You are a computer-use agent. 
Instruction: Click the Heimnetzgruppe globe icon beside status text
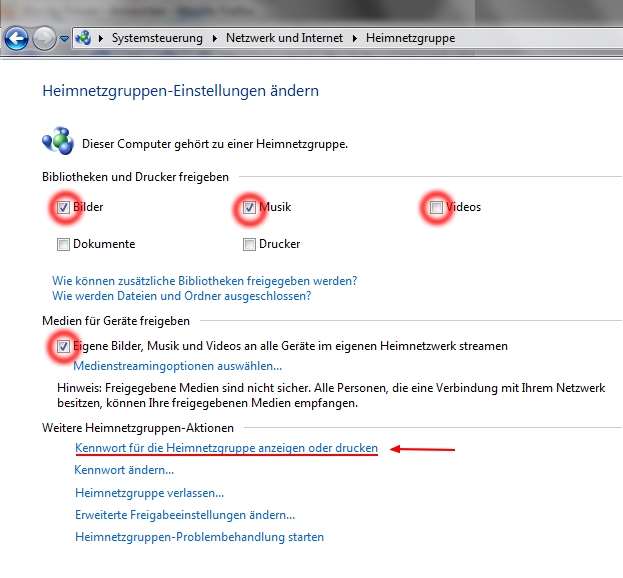(57, 141)
